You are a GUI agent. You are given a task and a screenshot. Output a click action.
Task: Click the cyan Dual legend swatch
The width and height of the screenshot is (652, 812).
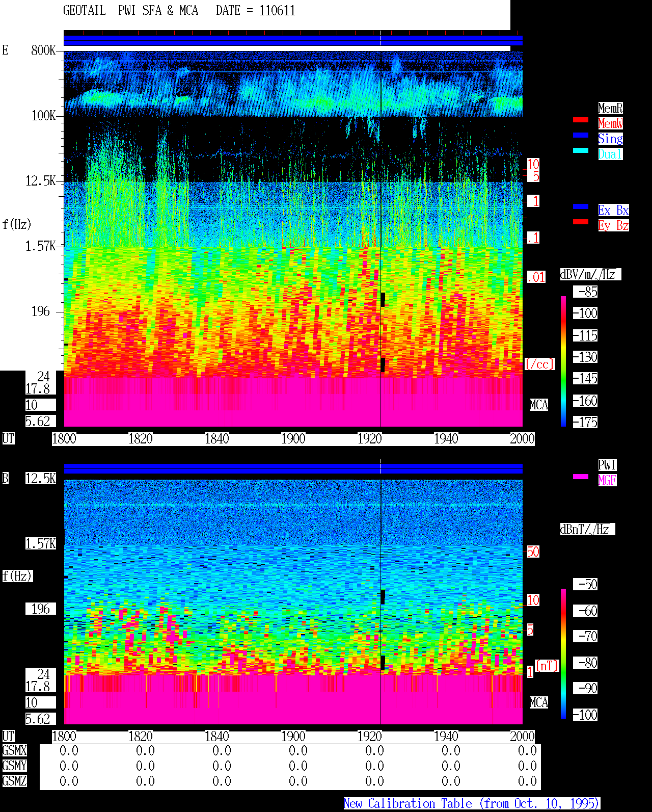(581, 150)
